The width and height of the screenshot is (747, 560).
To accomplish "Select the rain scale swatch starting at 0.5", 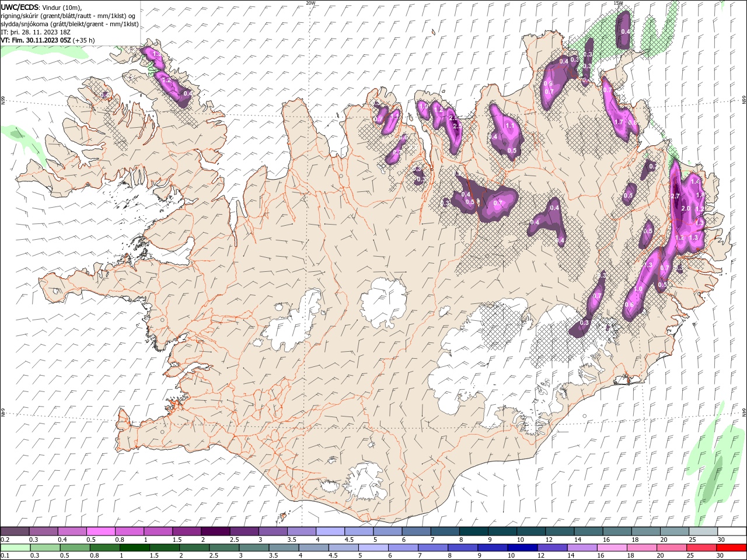I will point(75,548).
